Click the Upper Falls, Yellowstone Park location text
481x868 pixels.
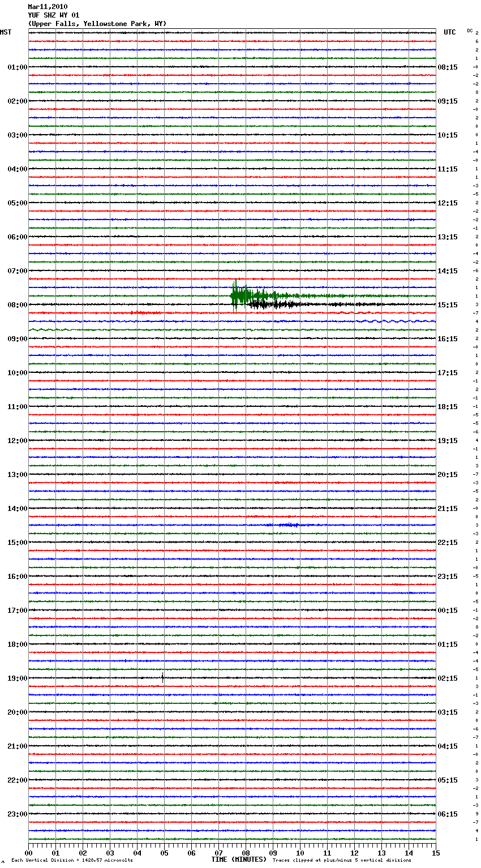pyautogui.click(x=97, y=24)
